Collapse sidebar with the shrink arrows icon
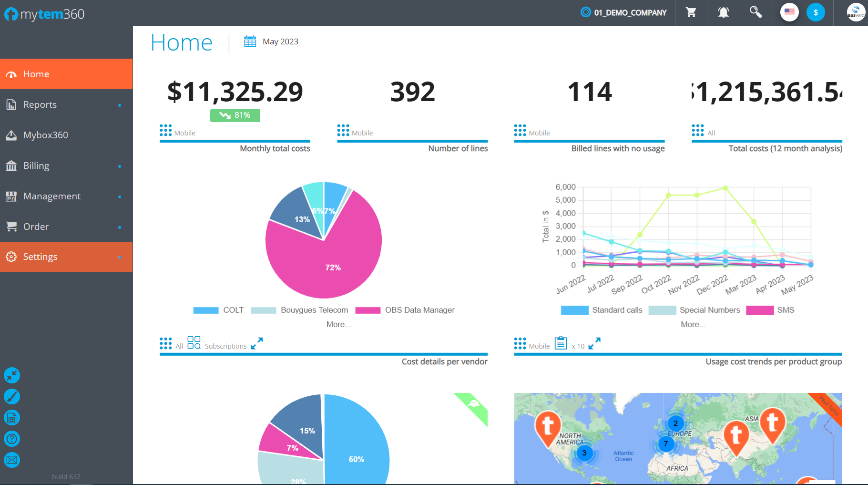 coord(12,375)
